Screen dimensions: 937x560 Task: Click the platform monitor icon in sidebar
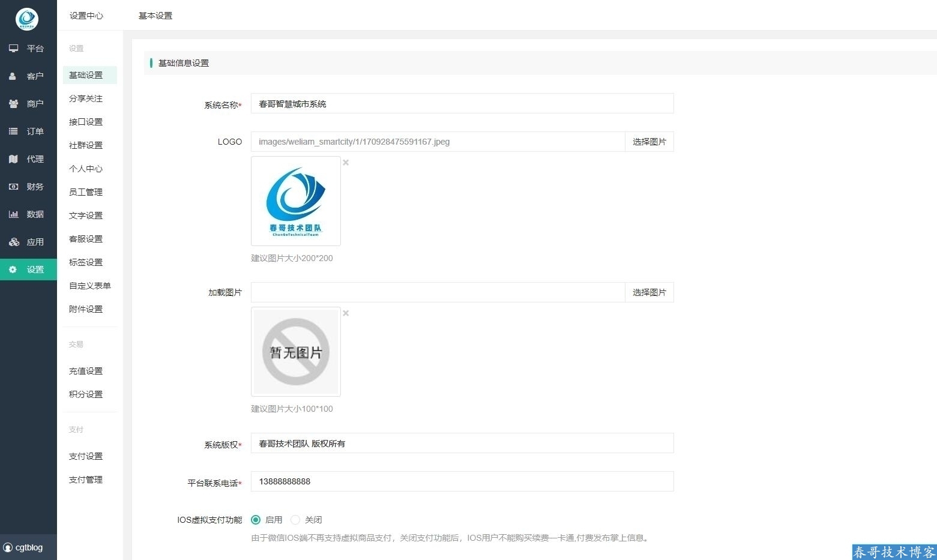pos(13,49)
